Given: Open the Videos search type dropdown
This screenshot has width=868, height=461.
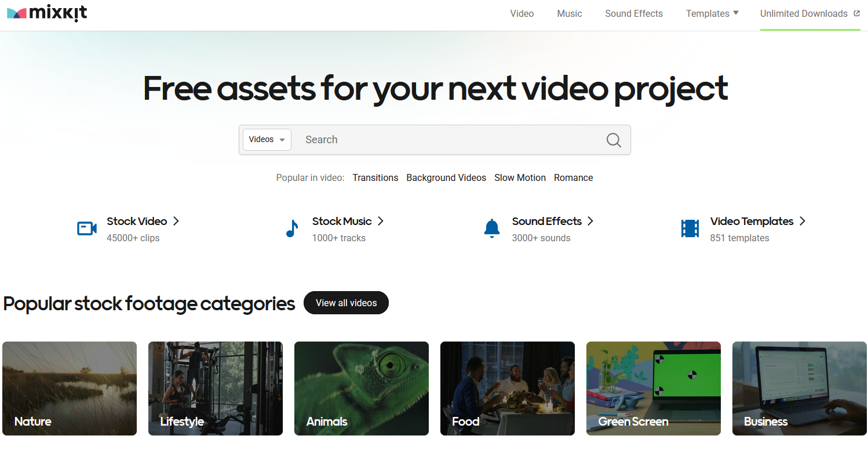Looking at the screenshot, I should pos(267,140).
